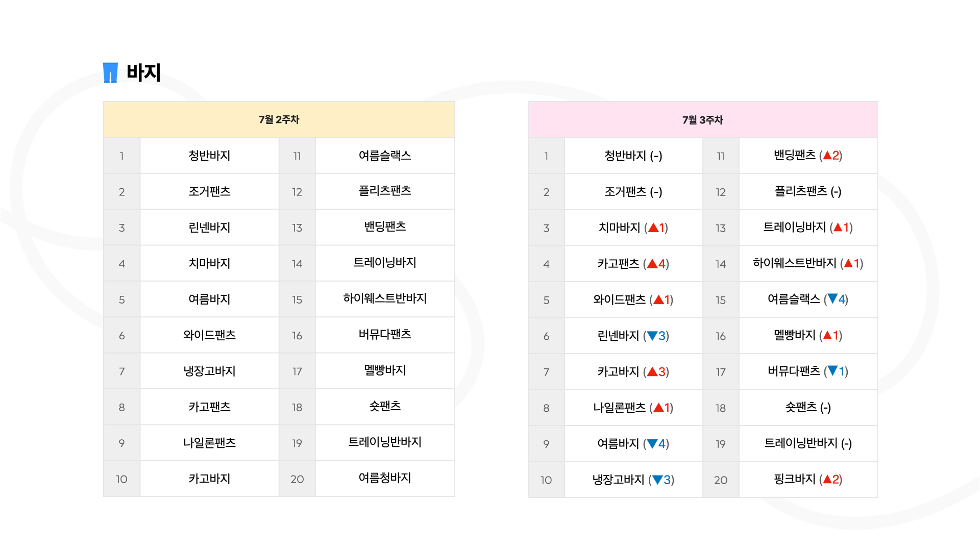The height and width of the screenshot is (551, 980).
Task: Click 트레이닝반바지 (-) in the 7월 3주차 table
Action: coord(808,443)
